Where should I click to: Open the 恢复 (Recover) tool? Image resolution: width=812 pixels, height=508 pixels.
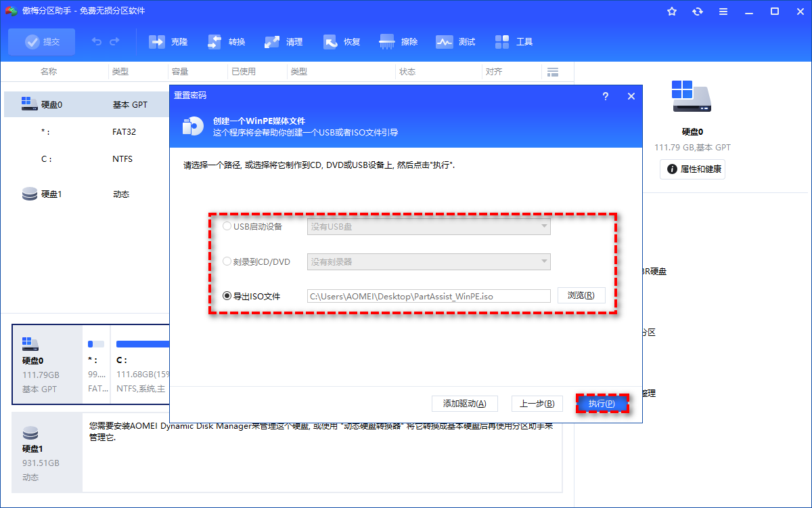pos(342,41)
